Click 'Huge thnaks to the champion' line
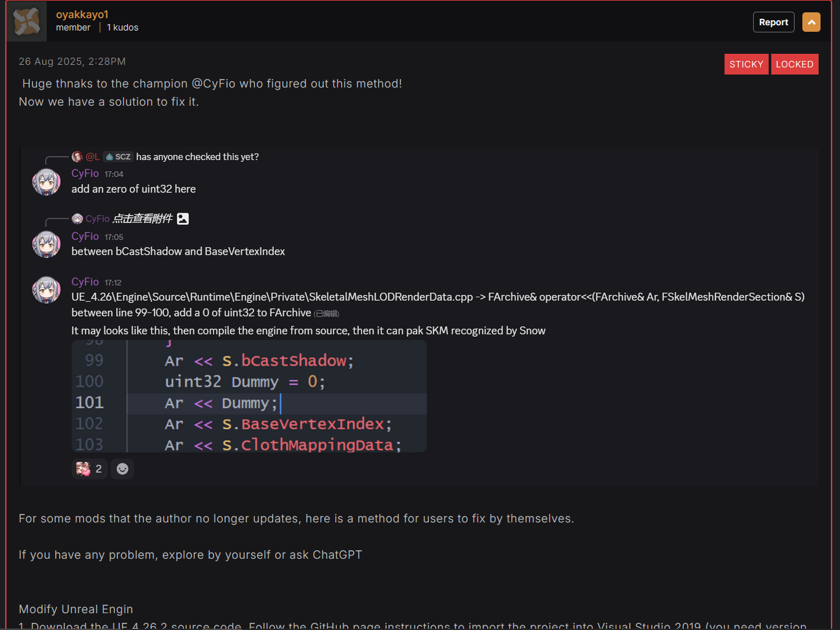 coord(212,84)
